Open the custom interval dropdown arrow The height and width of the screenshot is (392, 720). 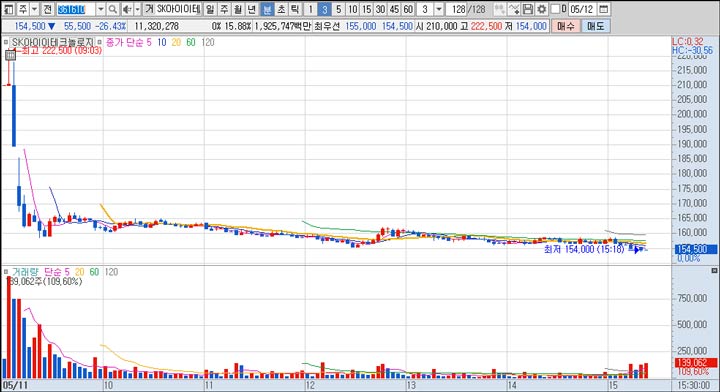[439, 9]
